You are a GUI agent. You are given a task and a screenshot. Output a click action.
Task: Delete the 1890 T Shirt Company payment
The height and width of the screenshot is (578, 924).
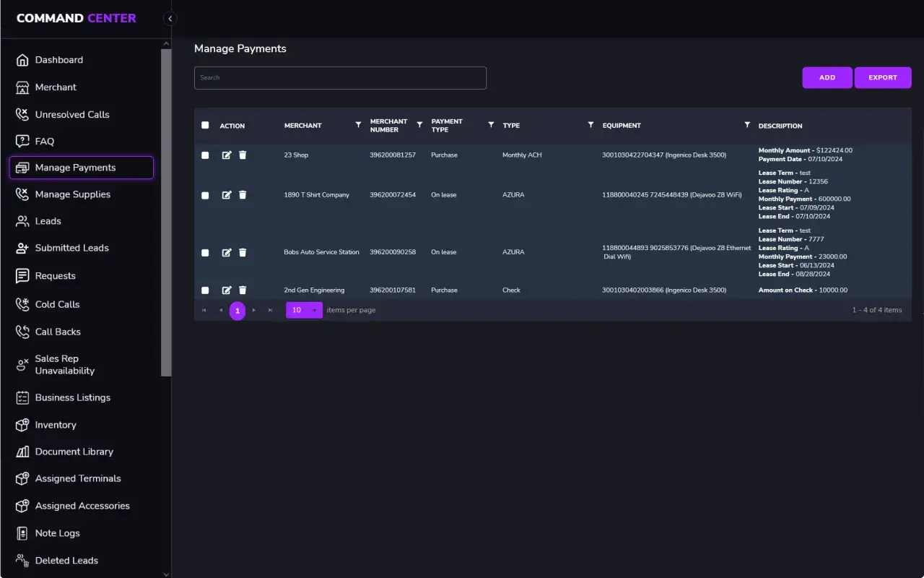coord(243,195)
